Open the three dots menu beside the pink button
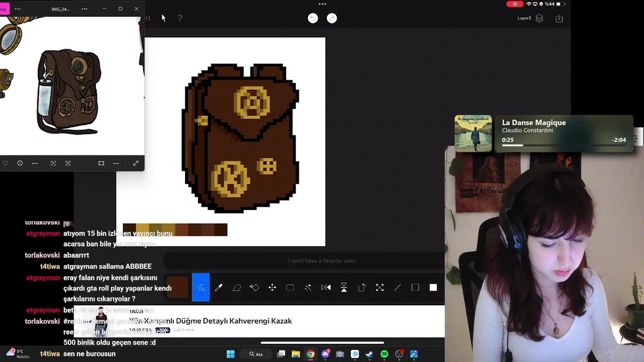644x362 pixels. coord(18,9)
